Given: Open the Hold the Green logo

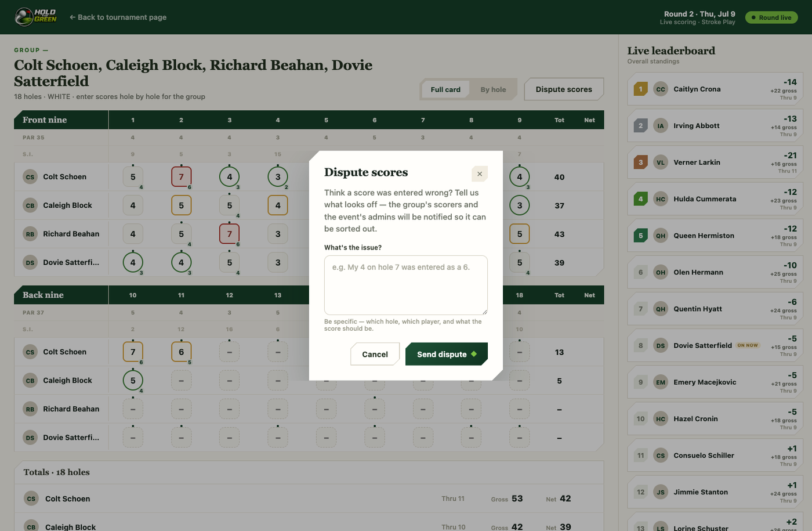Looking at the screenshot, I should pyautogui.click(x=36, y=17).
